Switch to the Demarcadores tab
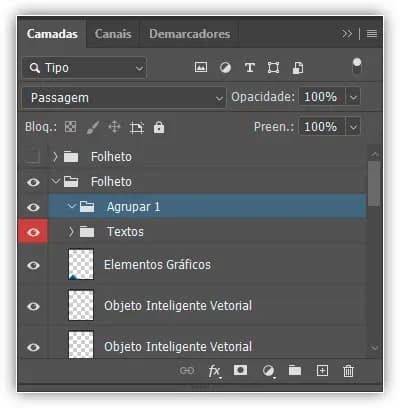The width and height of the screenshot is (400, 408). [x=190, y=34]
